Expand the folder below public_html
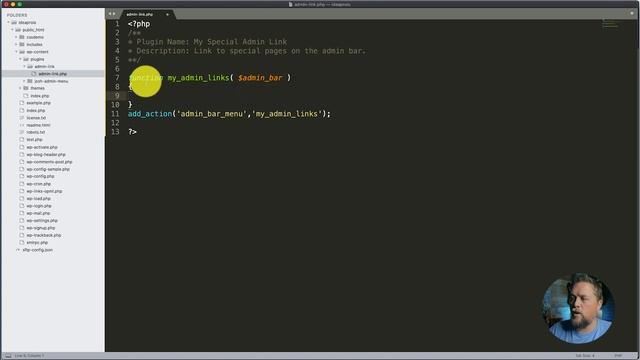This screenshot has width=640, height=360. (x=16, y=37)
